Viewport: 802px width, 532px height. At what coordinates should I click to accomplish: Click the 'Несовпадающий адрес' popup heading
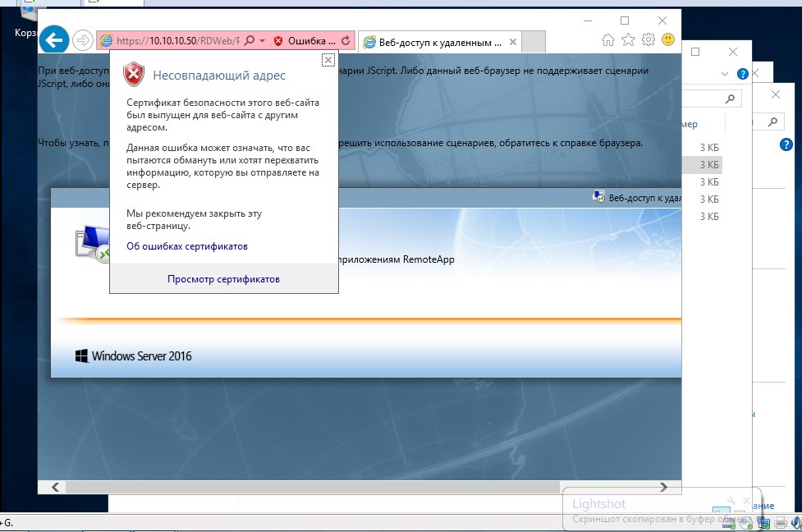219,76
